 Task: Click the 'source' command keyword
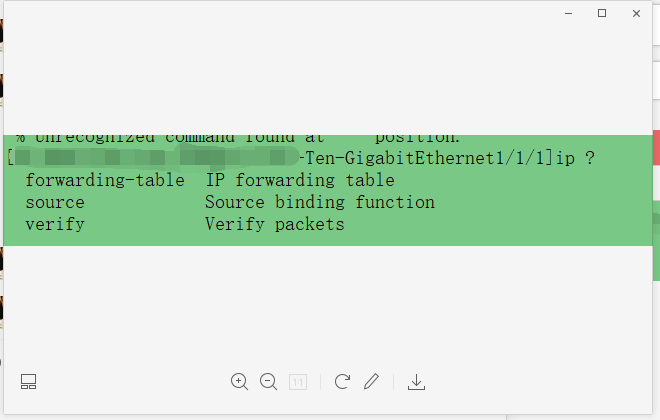click(55, 202)
